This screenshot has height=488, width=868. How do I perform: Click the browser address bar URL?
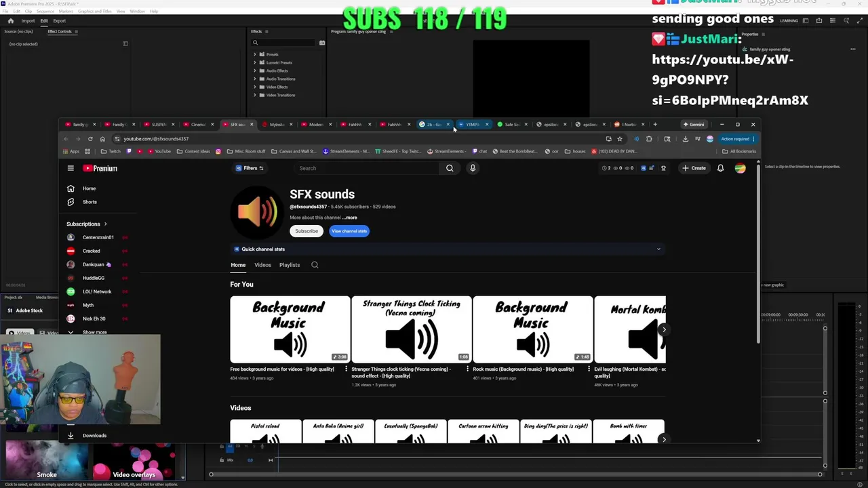coord(156,139)
